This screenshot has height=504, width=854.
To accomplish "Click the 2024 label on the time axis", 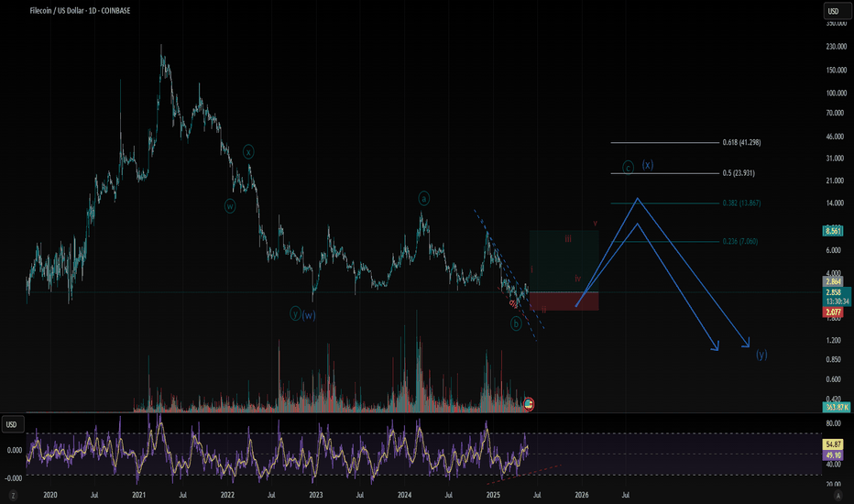I will pyautogui.click(x=405, y=495).
